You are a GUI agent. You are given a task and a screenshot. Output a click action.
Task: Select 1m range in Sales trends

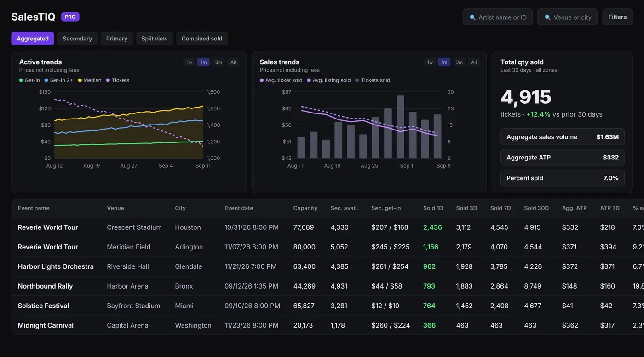444,62
